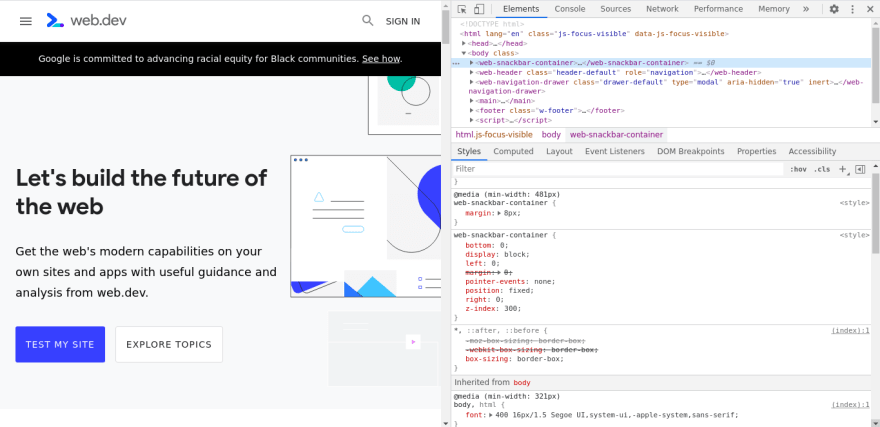Activate the inspect element picker
This screenshot has width=880, height=427.
tap(462, 9)
